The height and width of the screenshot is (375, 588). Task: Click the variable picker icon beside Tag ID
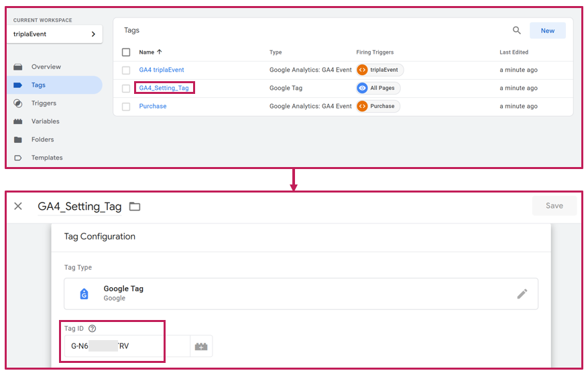click(201, 346)
